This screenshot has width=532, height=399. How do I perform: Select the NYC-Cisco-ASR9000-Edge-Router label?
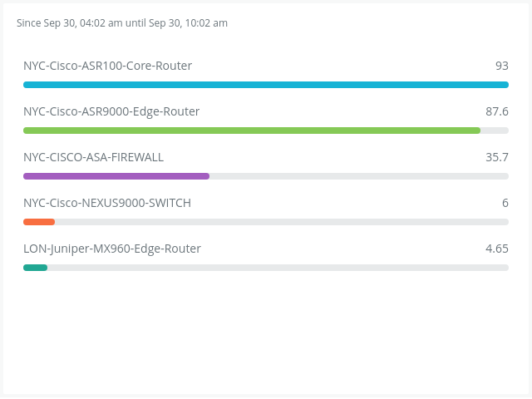111,111
